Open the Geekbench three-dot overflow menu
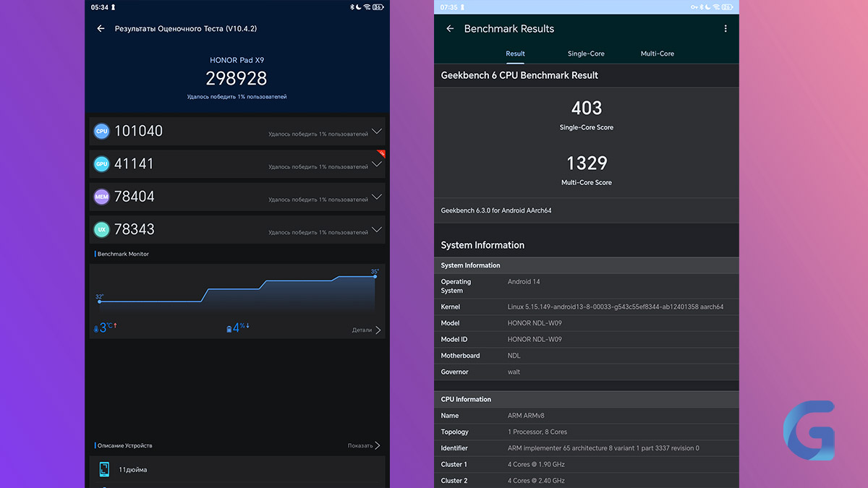 726,29
